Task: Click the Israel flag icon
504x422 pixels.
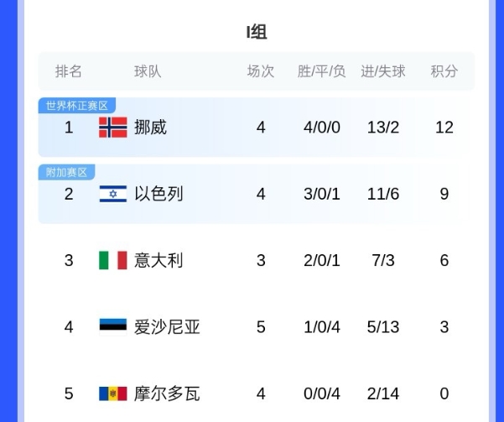Action: (x=112, y=194)
